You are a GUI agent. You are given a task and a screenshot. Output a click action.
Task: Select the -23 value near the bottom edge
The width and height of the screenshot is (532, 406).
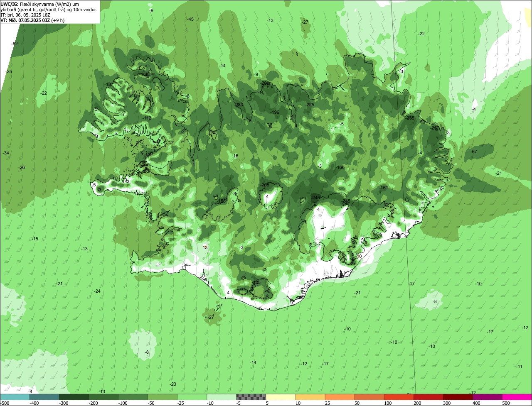coord(173,384)
